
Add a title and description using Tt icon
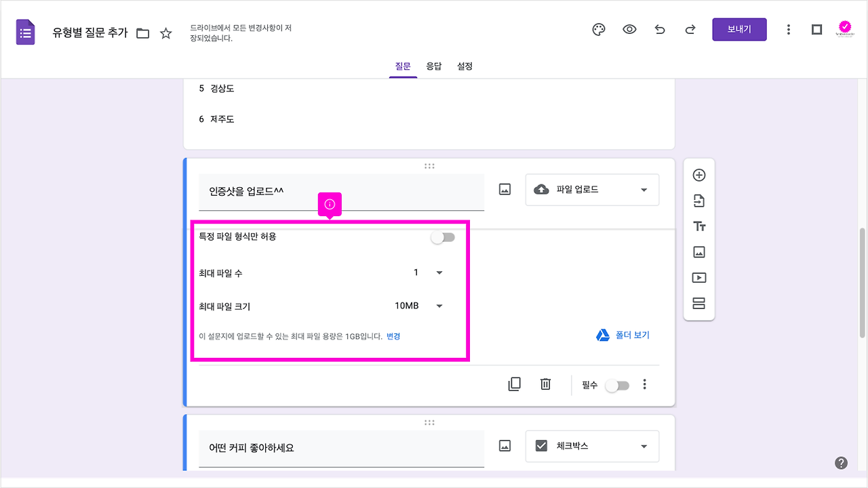tap(698, 226)
